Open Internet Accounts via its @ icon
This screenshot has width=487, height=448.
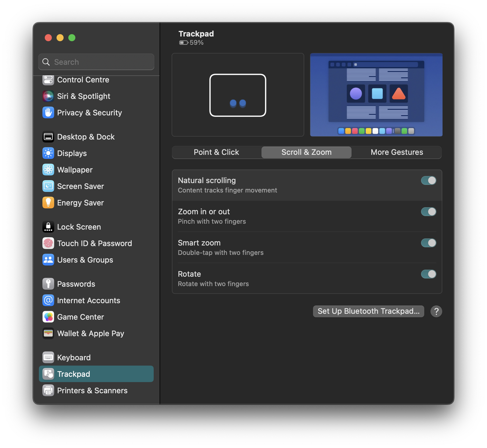(48, 301)
